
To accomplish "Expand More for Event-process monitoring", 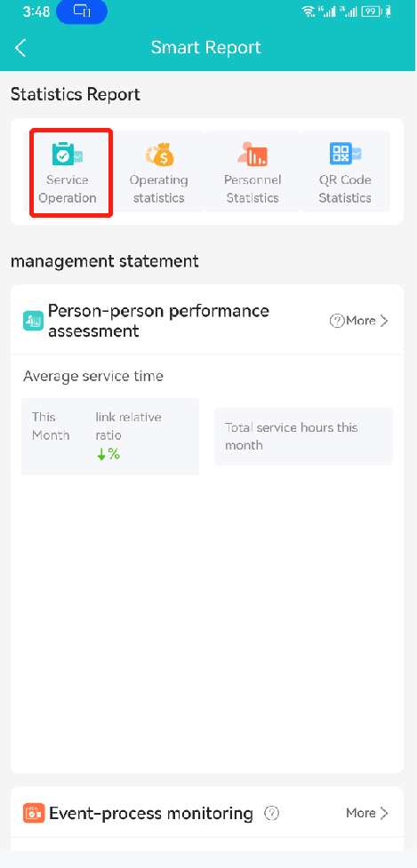I will pyautogui.click(x=367, y=813).
